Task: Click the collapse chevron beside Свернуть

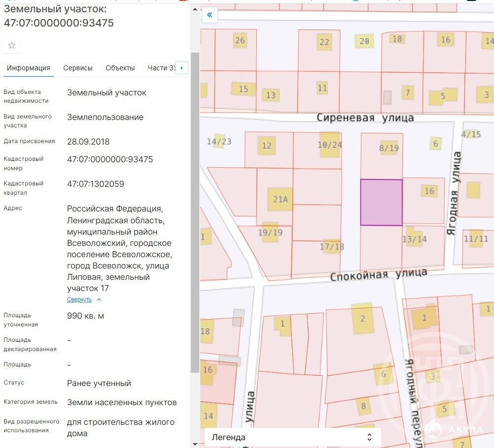Action: click(99, 299)
